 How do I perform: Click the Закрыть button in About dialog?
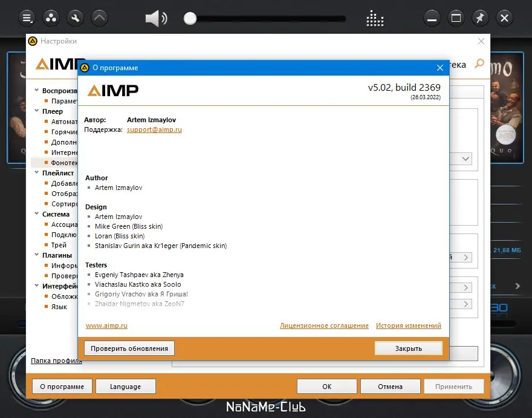[409, 348]
